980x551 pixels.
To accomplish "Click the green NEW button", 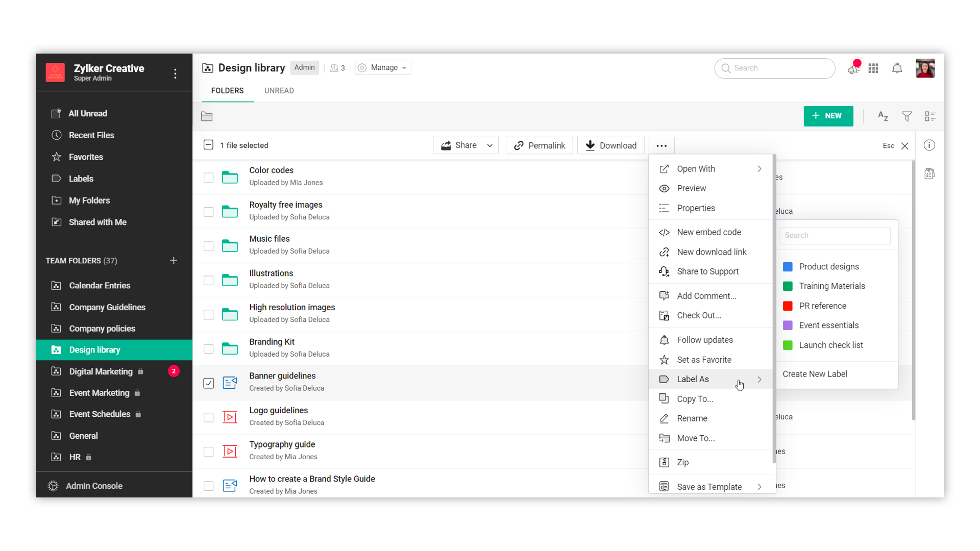I will tap(828, 116).
